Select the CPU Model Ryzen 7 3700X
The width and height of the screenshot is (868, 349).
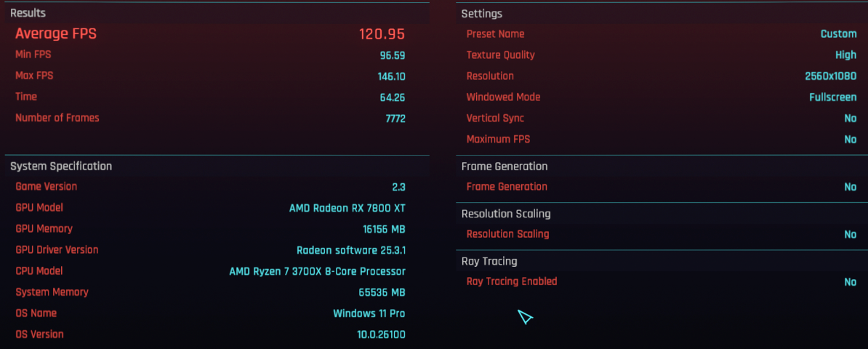tap(317, 271)
